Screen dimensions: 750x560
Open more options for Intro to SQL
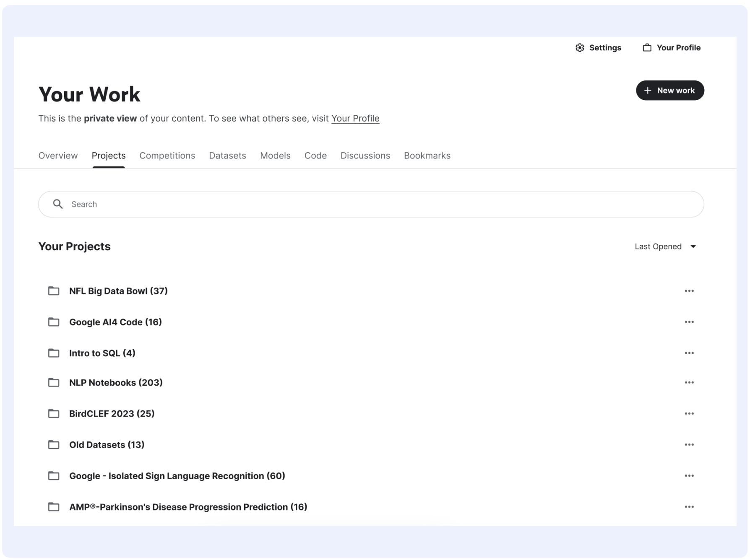pyautogui.click(x=689, y=353)
